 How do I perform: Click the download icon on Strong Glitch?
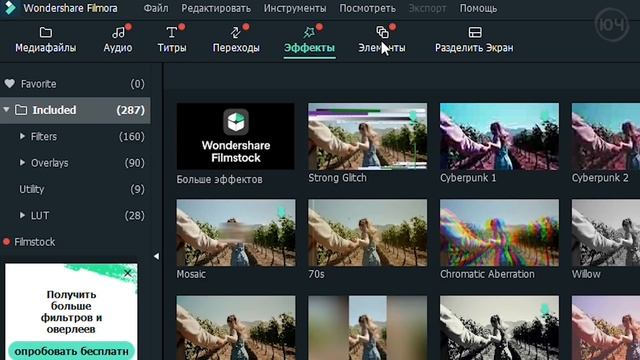click(x=413, y=116)
